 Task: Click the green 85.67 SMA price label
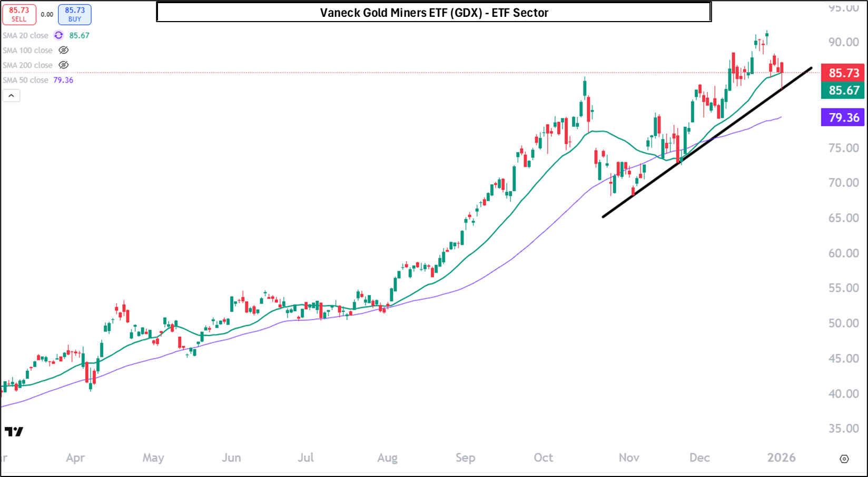tap(843, 91)
